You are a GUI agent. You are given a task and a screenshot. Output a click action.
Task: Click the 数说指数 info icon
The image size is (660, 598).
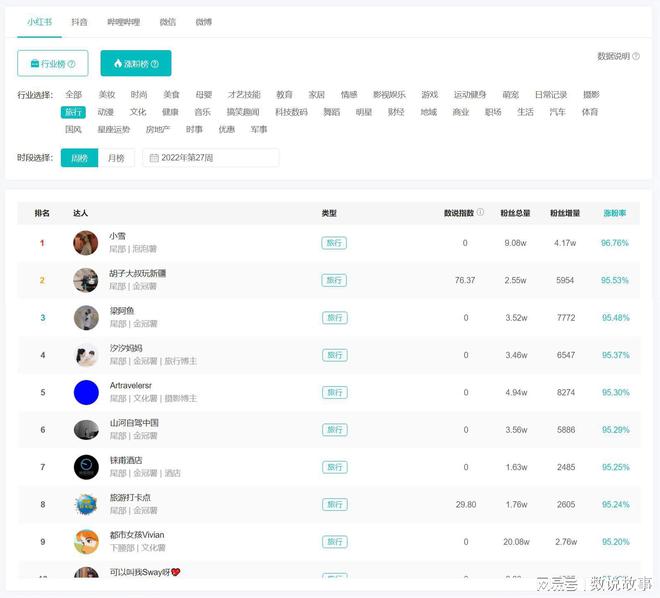pos(480,212)
